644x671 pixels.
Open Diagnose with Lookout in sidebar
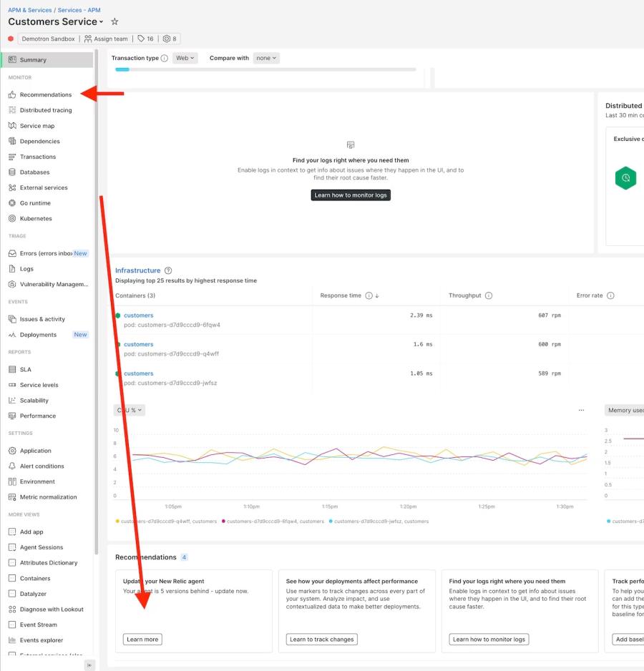pos(52,609)
